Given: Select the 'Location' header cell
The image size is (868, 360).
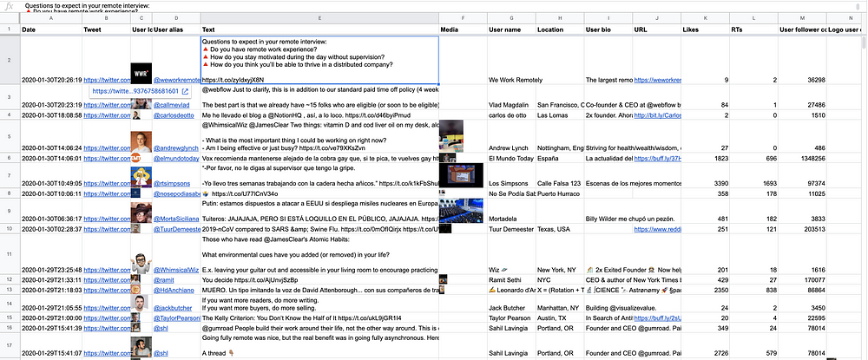Looking at the screenshot, I should pyautogui.click(x=560, y=29).
